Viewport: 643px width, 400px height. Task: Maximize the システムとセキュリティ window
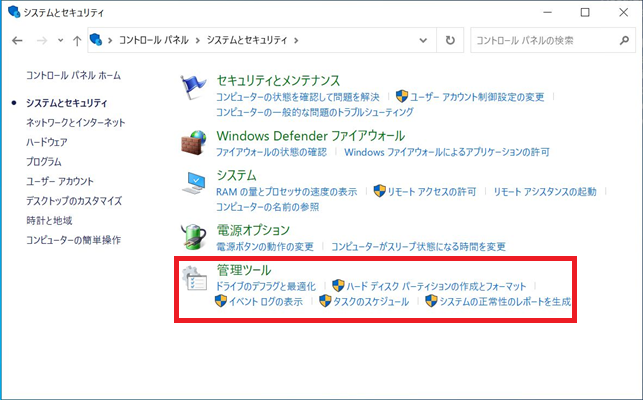pyautogui.click(x=585, y=12)
